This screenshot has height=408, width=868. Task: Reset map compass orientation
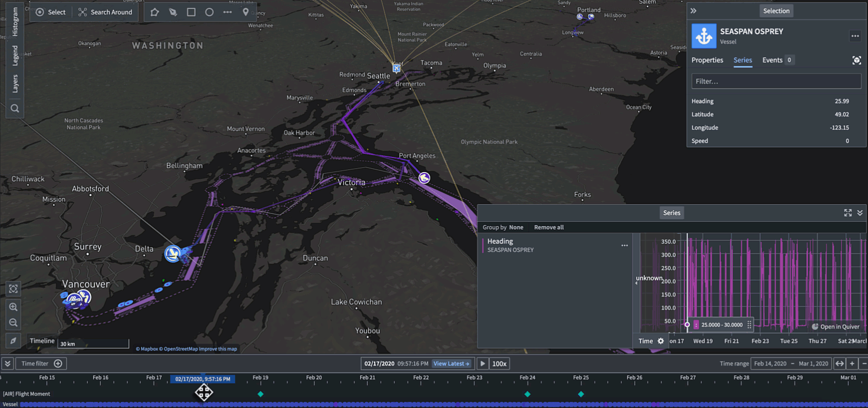[x=13, y=341]
